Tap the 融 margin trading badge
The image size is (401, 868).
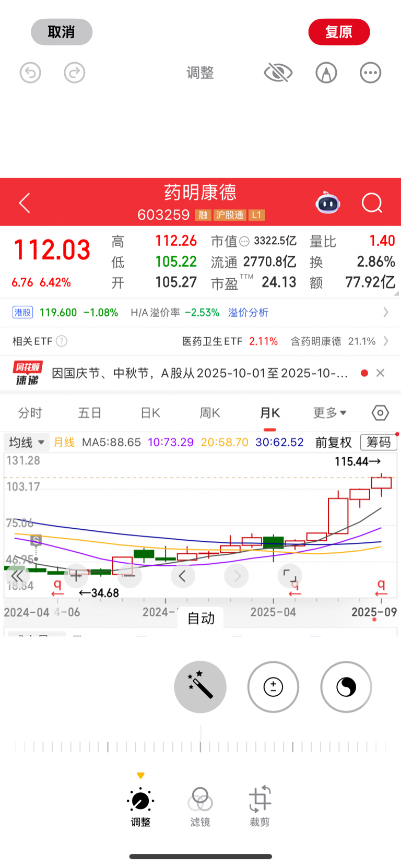tap(203, 215)
